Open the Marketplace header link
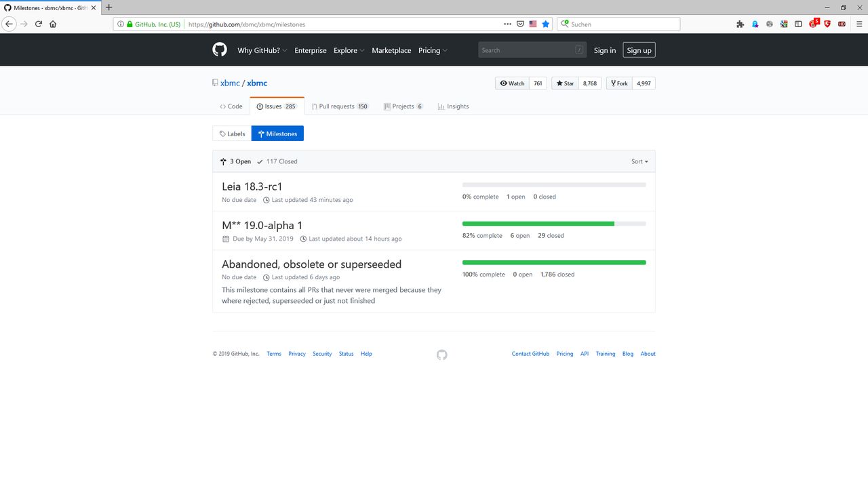 click(x=391, y=50)
